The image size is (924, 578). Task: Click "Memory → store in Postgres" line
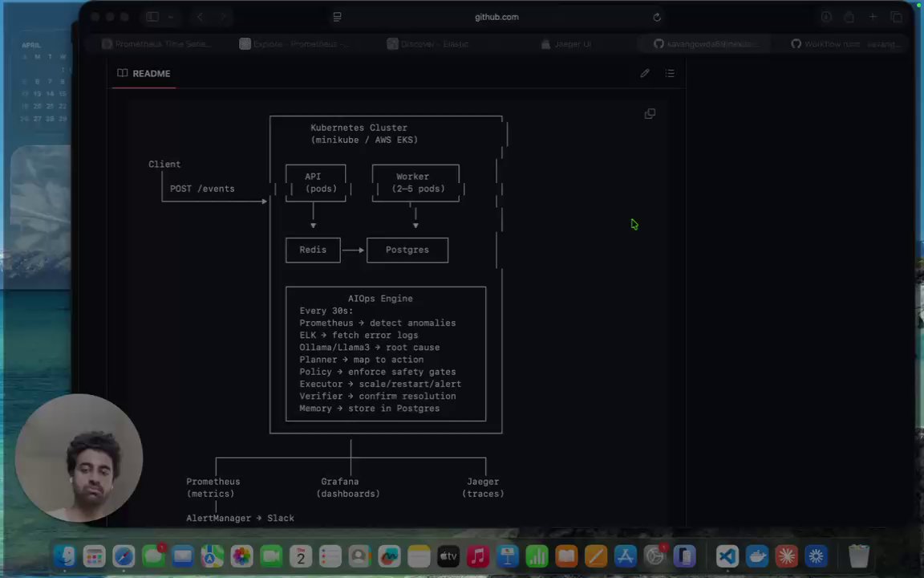pos(370,409)
